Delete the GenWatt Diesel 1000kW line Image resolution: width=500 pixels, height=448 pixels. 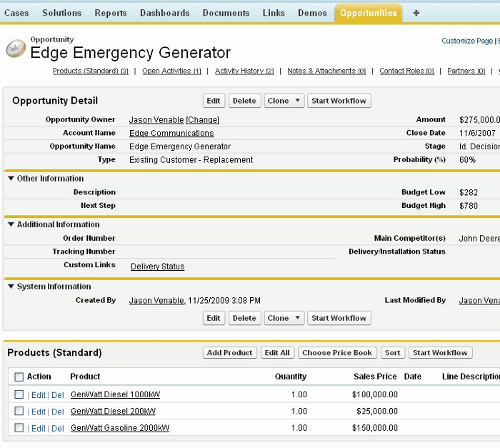point(58,395)
